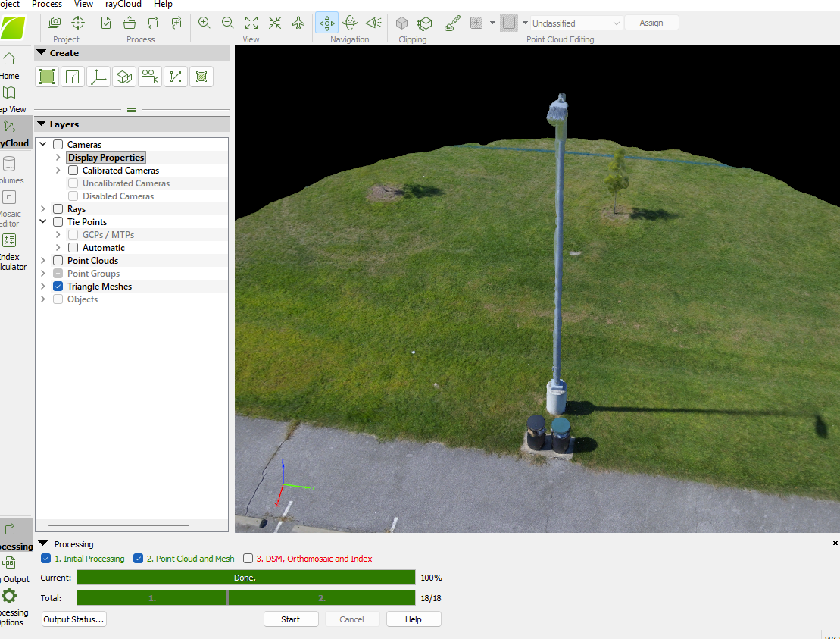Click the Zoom In magnifier icon
840x639 pixels.
[204, 23]
